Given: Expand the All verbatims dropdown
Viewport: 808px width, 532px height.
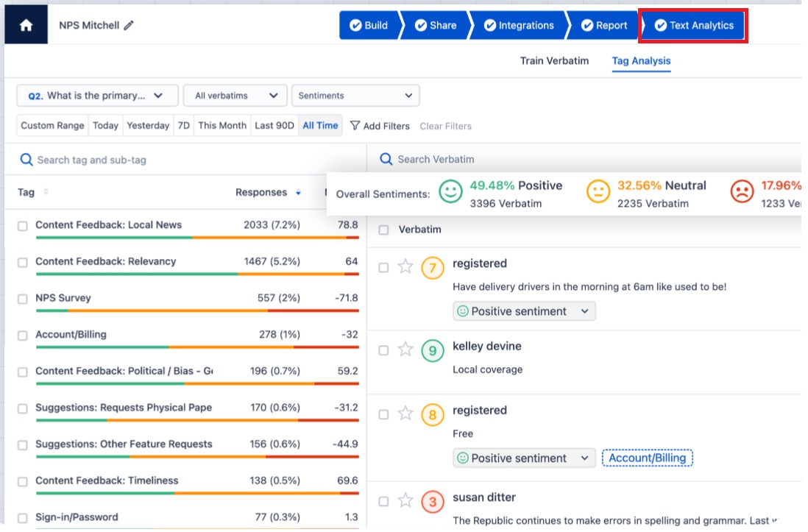Looking at the screenshot, I should (x=235, y=95).
